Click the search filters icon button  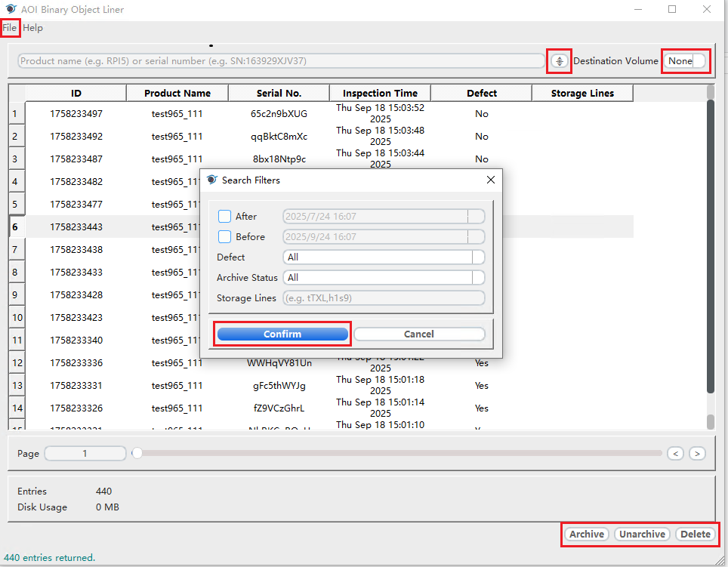pyautogui.click(x=559, y=61)
